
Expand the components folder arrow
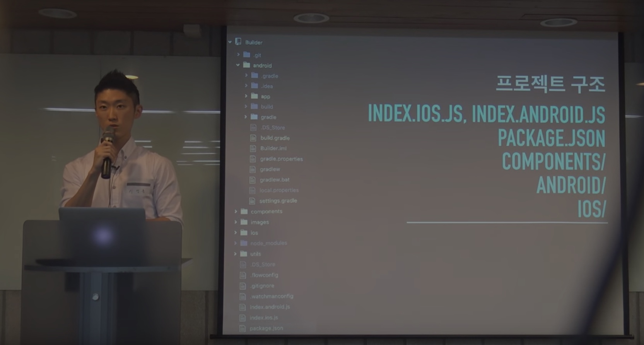pos(236,212)
